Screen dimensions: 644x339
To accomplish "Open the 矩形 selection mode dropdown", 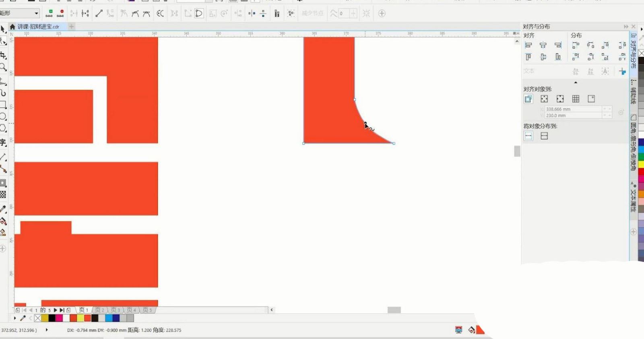I will coord(36,13).
